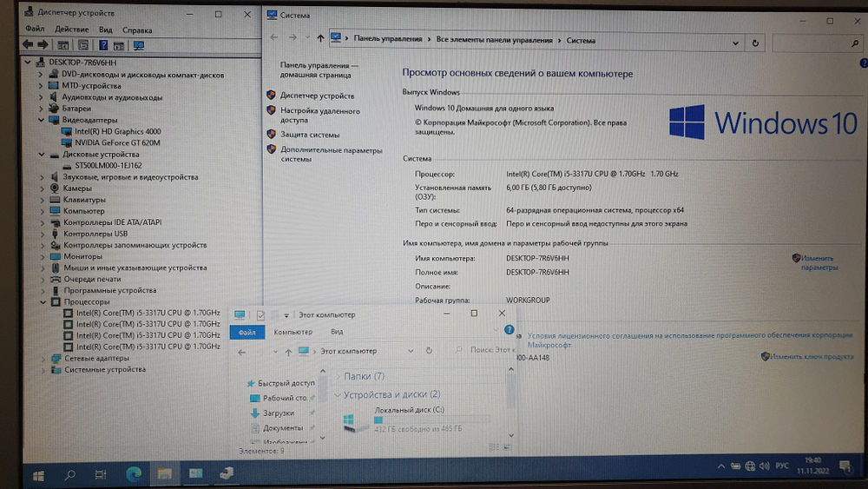Open Вид menu in Device Manager

pos(105,30)
